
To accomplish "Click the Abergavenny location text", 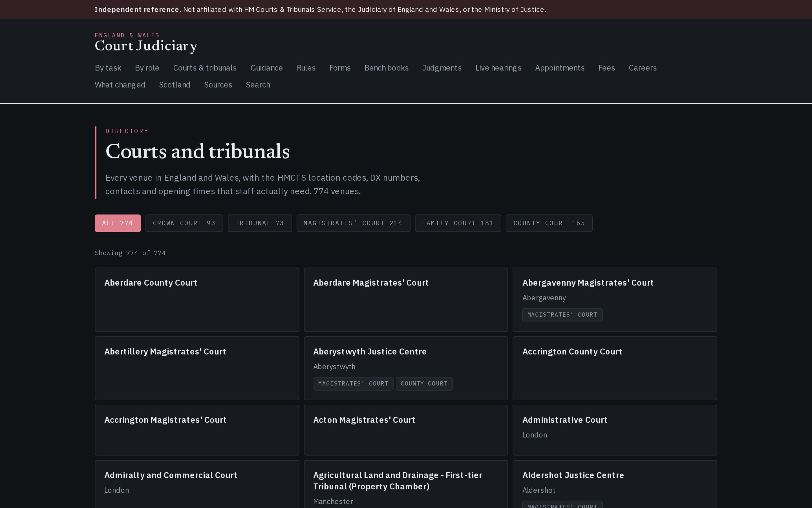I will click(544, 298).
